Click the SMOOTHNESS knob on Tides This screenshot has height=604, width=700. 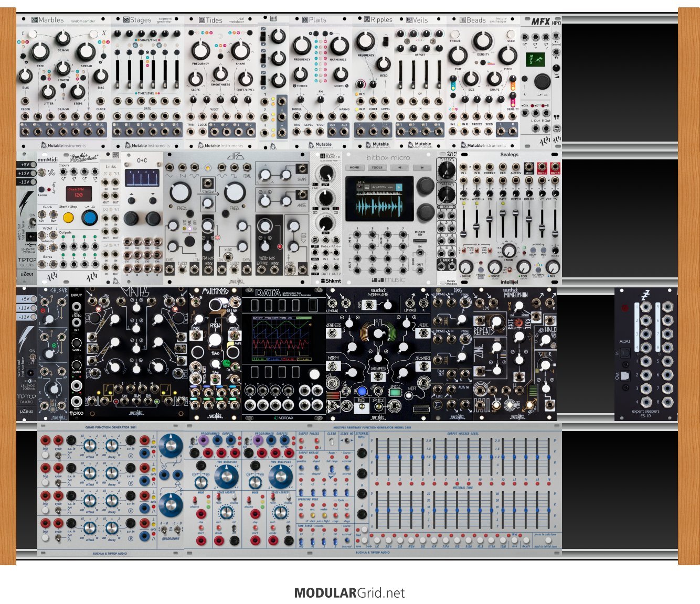pos(220,74)
